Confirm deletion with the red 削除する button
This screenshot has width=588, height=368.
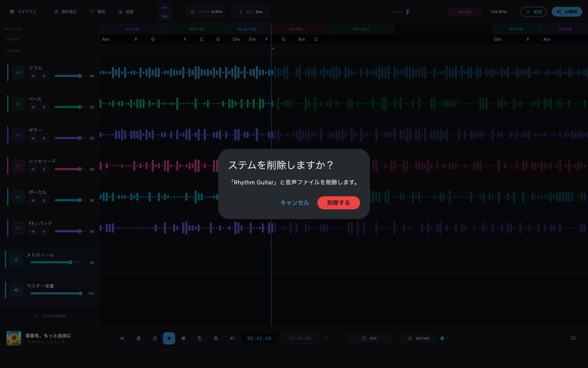(339, 202)
